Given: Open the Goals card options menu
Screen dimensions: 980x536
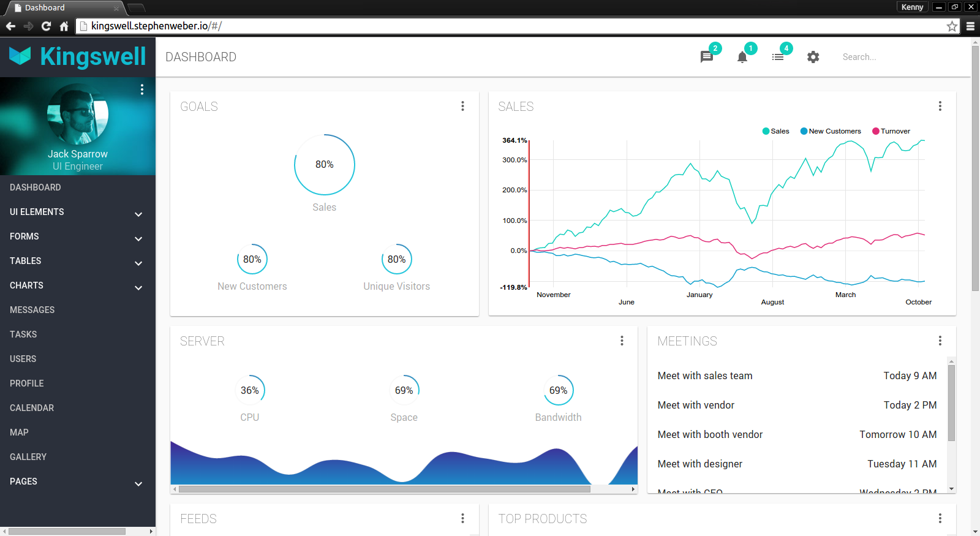Looking at the screenshot, I should pyautogui.click(x=463, y=106).
